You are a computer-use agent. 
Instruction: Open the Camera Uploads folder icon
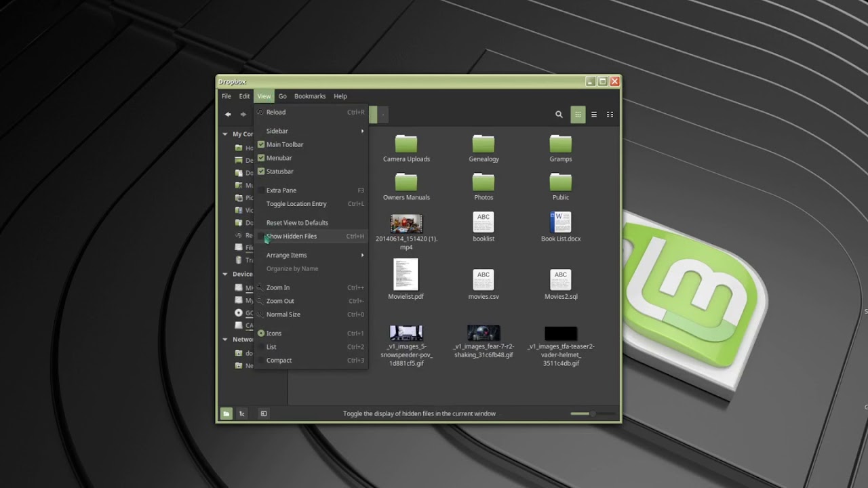(x=406, y=144)
